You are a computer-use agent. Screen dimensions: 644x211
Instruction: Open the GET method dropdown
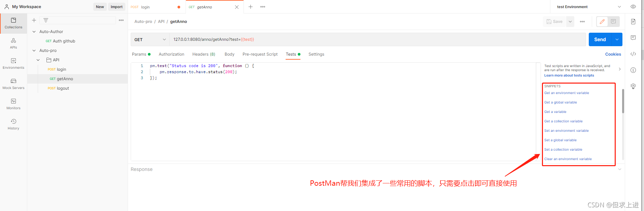pos(150,39)
